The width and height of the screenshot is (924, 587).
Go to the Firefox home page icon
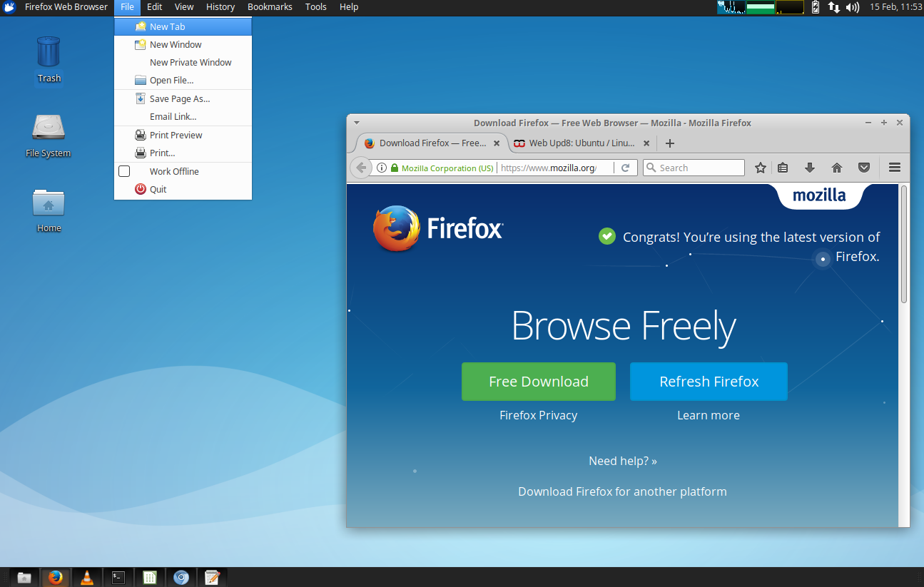click(837, 168)
